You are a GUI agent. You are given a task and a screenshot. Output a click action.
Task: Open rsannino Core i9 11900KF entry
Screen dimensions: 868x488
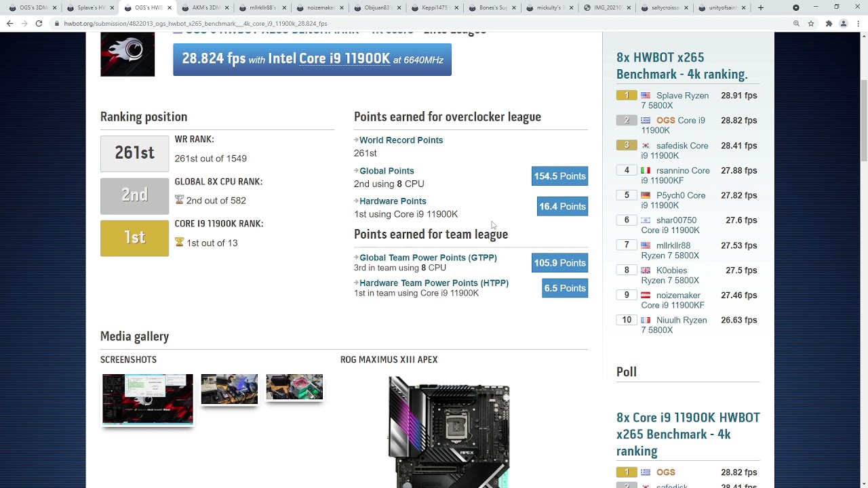pyautogui.click(x=675, y=176)
